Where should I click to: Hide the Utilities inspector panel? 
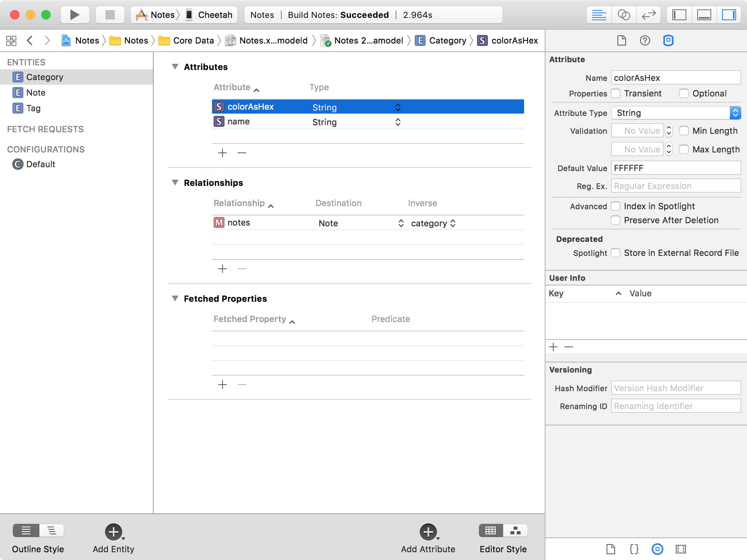click(x=729, y=15)
